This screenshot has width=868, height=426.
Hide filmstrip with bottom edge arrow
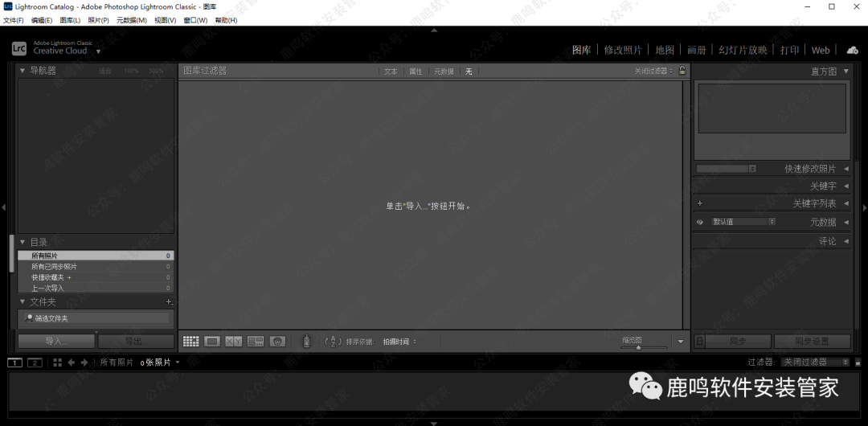click(x=434, y=424)
